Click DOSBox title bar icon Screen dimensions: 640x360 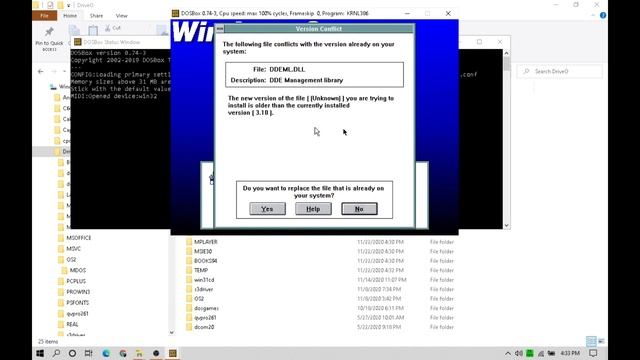[175, 13]
